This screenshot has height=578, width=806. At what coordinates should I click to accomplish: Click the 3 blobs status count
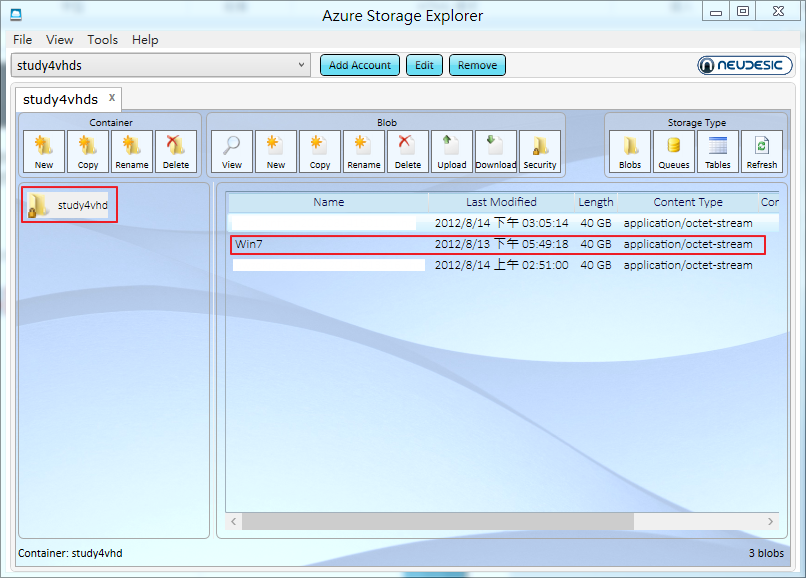coord(766,553)
